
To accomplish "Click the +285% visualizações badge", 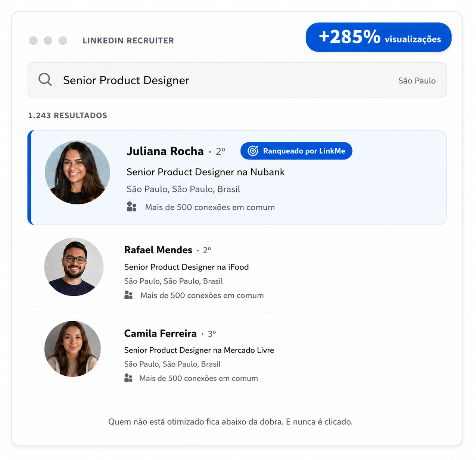I will coord(379,37).
